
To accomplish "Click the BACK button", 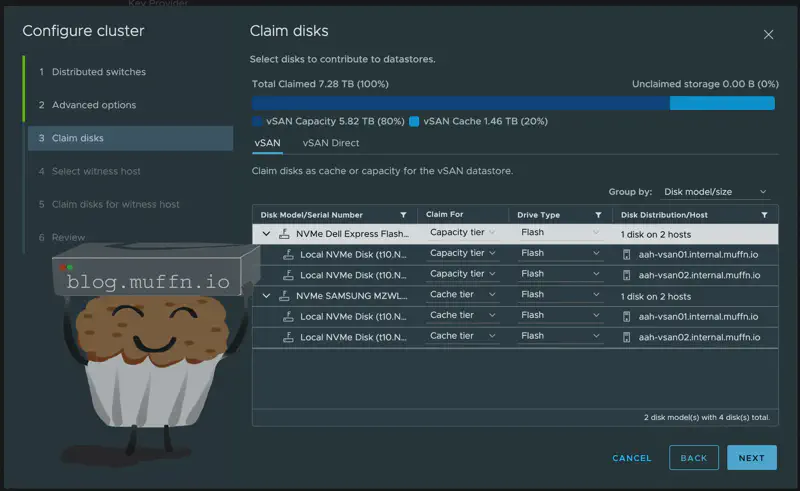I will pos(693,458).
